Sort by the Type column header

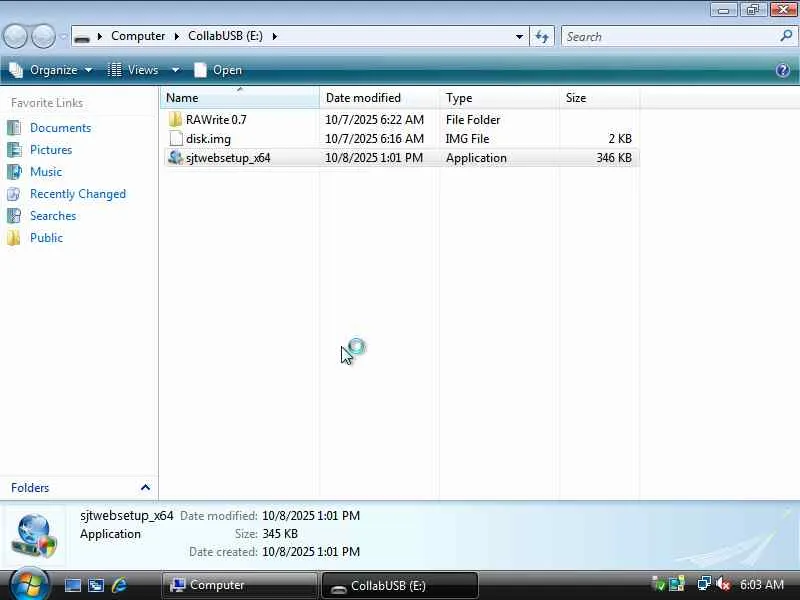pos(499,97)
